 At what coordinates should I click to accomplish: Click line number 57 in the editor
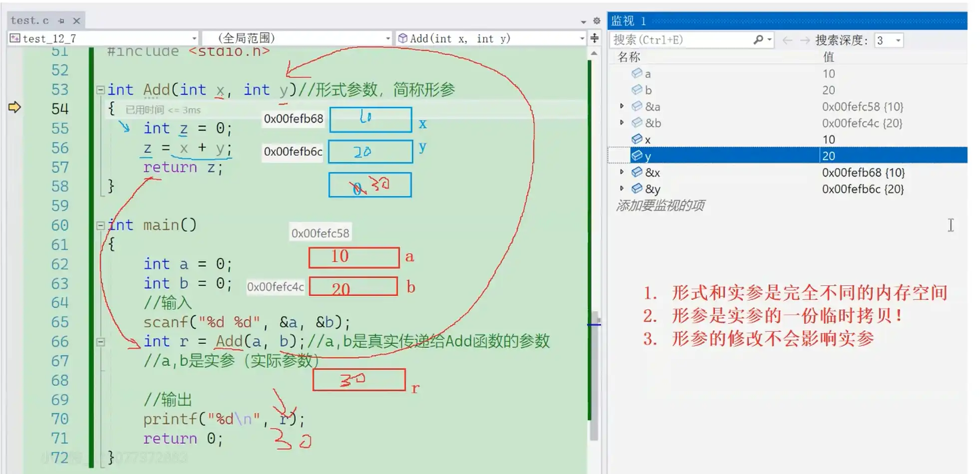coord(60,167)
